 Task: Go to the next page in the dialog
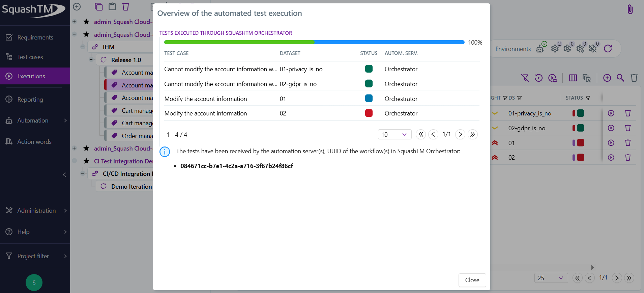click(460, 134)
